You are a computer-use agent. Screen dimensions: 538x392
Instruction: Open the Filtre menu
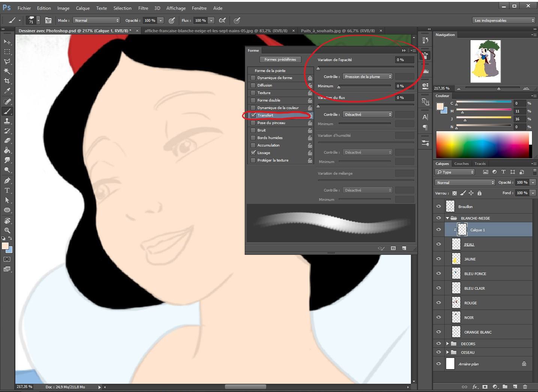point(143,8)
